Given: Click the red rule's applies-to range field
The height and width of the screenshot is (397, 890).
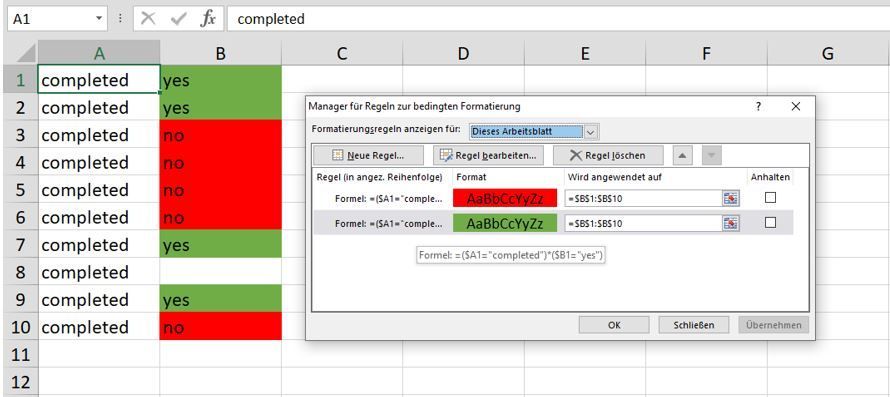Looking at the screenshot, I should [x=643, y=198].
